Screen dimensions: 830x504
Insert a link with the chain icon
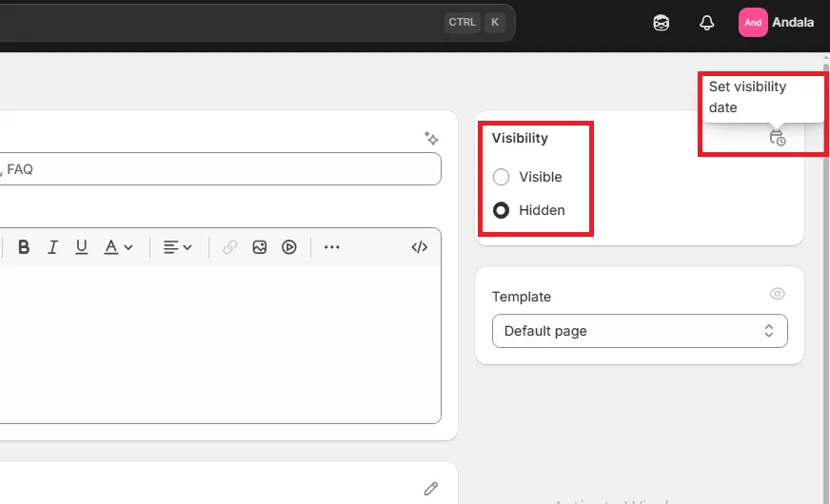coord(229,247)
